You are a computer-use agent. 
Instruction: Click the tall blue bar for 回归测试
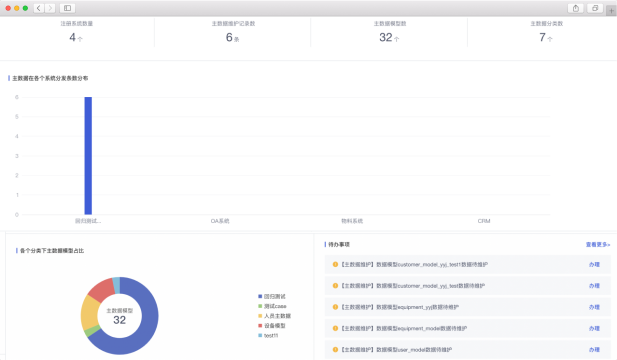pyautogui.click(x=88, y=156)
